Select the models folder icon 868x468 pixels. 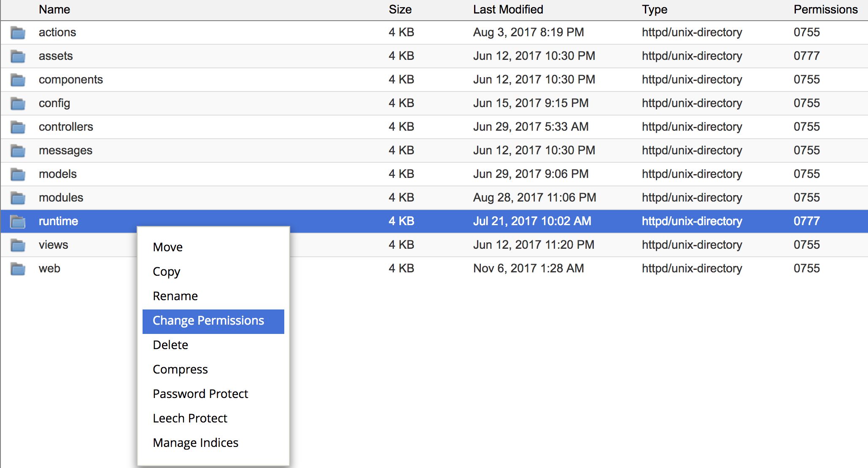pyautogui.click(x=18, y=174)
